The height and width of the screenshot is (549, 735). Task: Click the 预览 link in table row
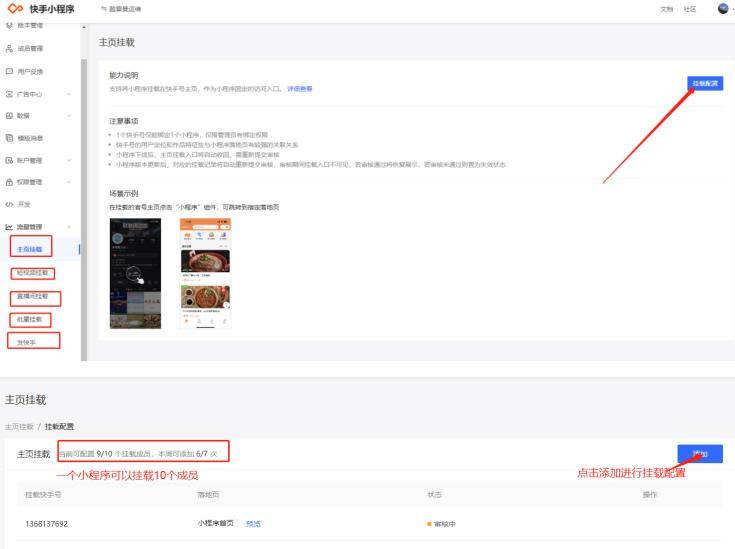pyautogui.click(x=253, y=524)
